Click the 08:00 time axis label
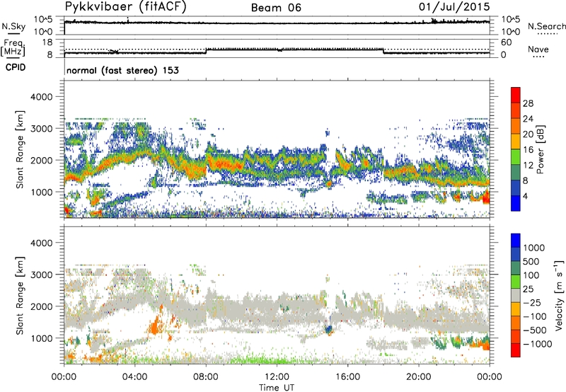This screenshot has height=392, width=566. click(206, 377)
